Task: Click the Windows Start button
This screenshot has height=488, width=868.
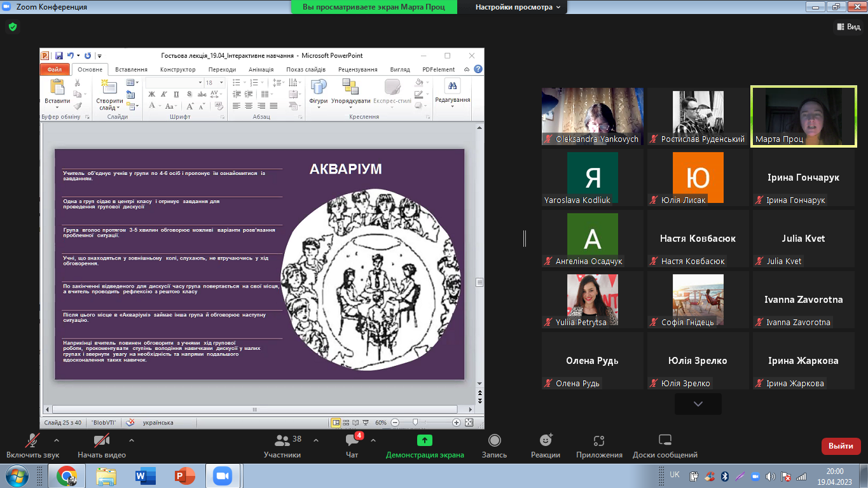Action: coord(15,476)
